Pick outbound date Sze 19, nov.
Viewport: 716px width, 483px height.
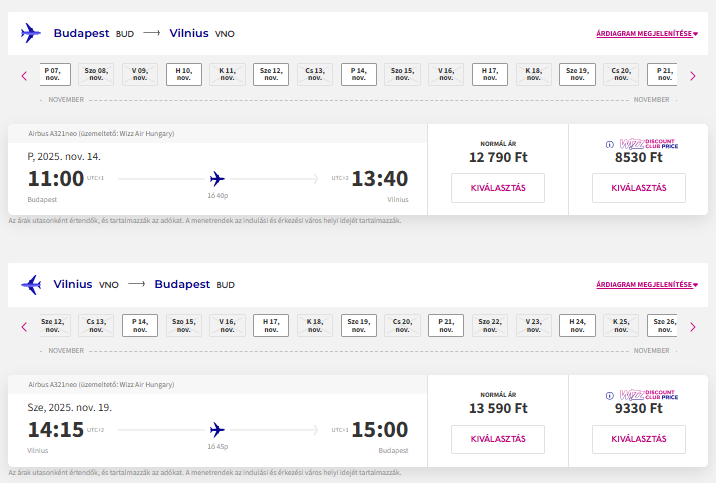point(577,74)
